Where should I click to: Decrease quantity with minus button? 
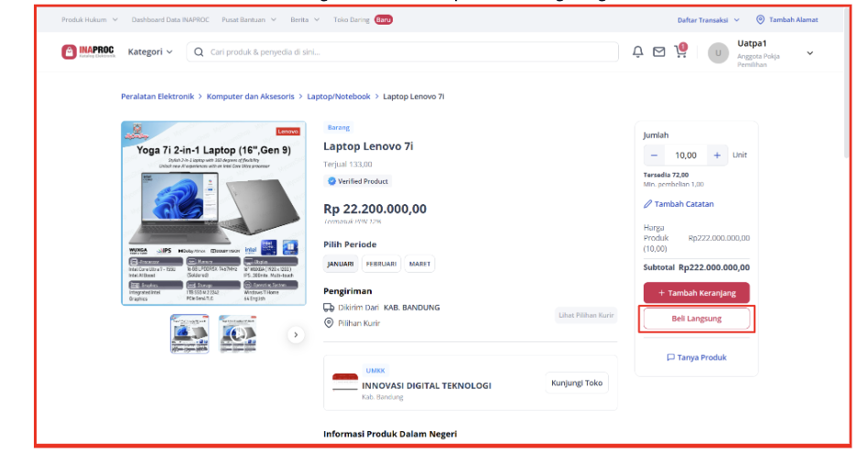click(654, 155)
